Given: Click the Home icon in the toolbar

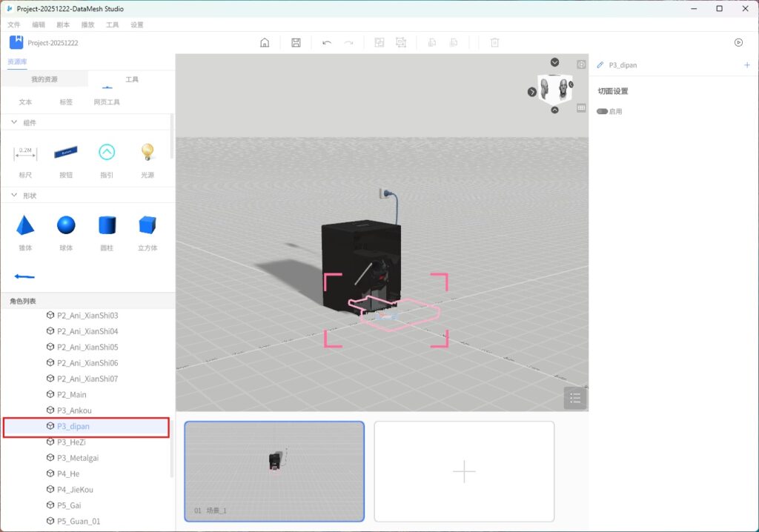Looking at the screenshot, I should coord(265,43).
